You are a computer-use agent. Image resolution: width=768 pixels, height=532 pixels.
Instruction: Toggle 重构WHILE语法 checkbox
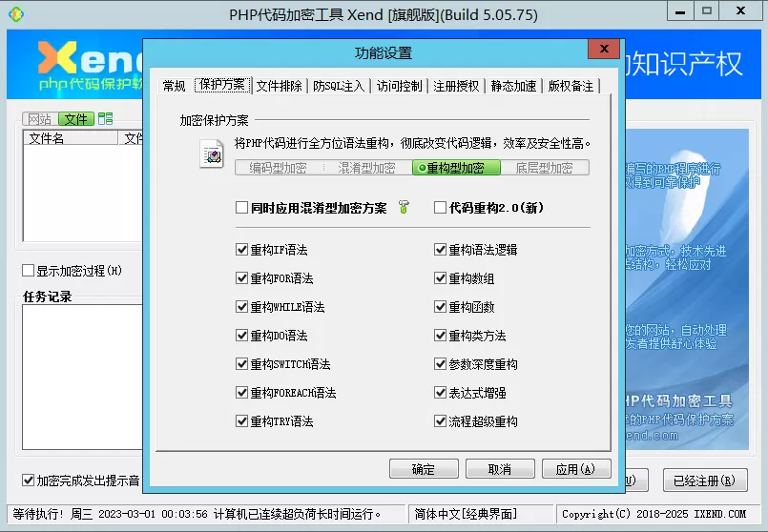tap(241, 307)
